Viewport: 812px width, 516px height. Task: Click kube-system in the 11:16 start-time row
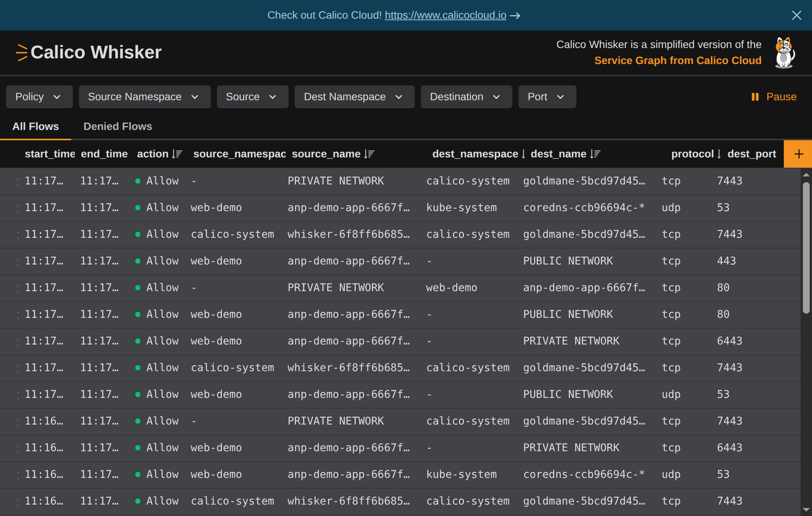(x=461, y=474)
